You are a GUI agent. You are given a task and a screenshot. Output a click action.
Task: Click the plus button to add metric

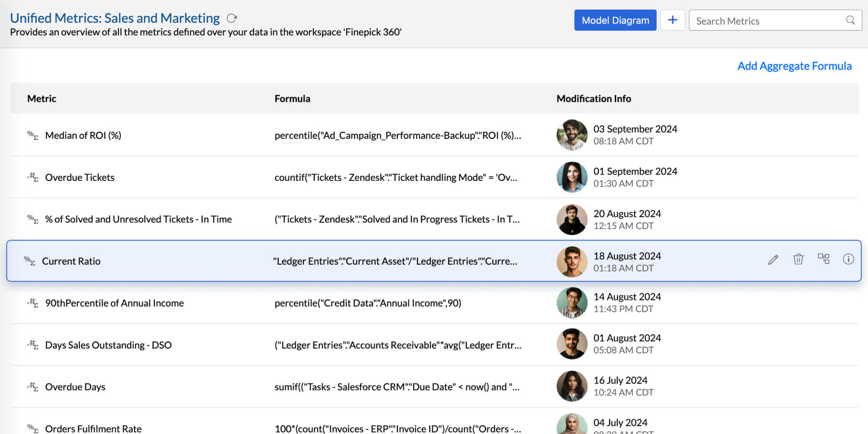coord(672,20)
